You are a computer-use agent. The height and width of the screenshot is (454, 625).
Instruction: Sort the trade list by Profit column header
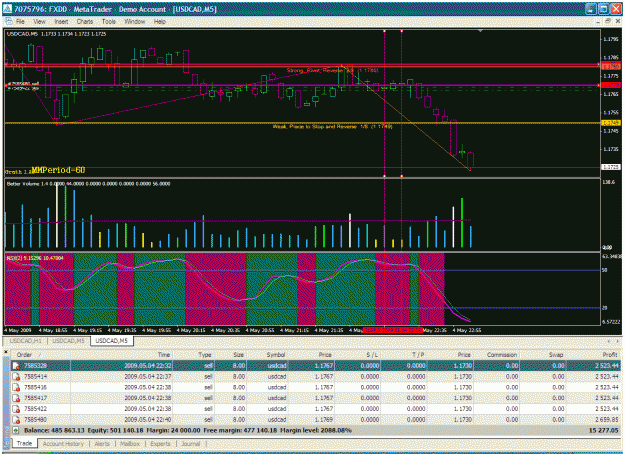pos(610,355)
